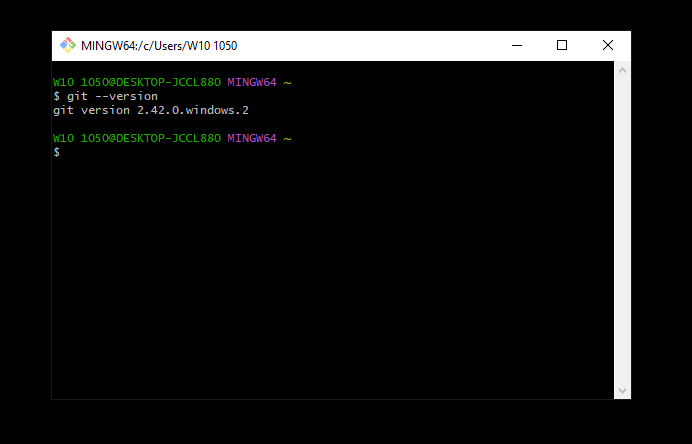Click the MINGW64:/c/Users/W10 1050 title text
Viewport: 692px width, 444px height.
coord(159,46)
